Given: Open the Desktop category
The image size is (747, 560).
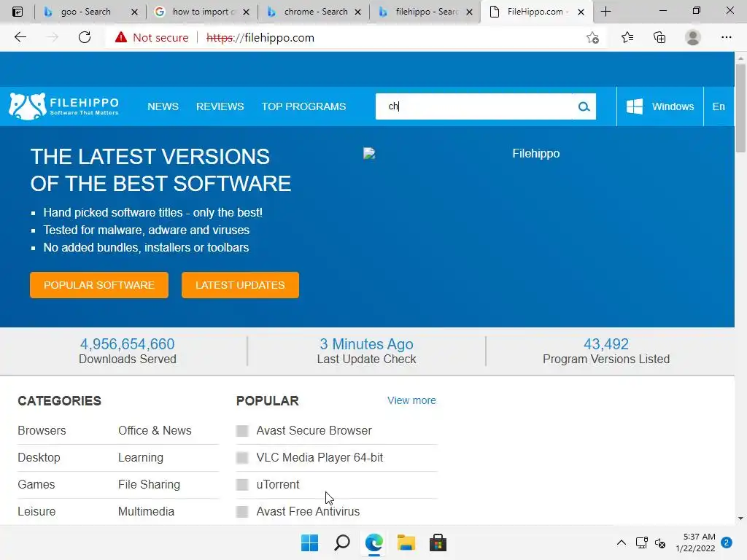Looking at the screenshot, I should pyautogui.click(x=39, y=458).
